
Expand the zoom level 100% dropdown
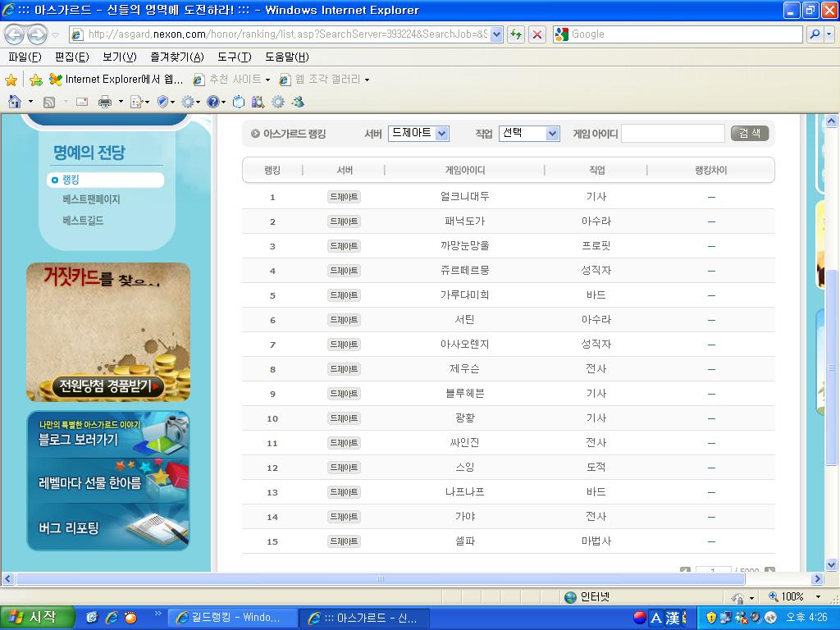point(817,597)
